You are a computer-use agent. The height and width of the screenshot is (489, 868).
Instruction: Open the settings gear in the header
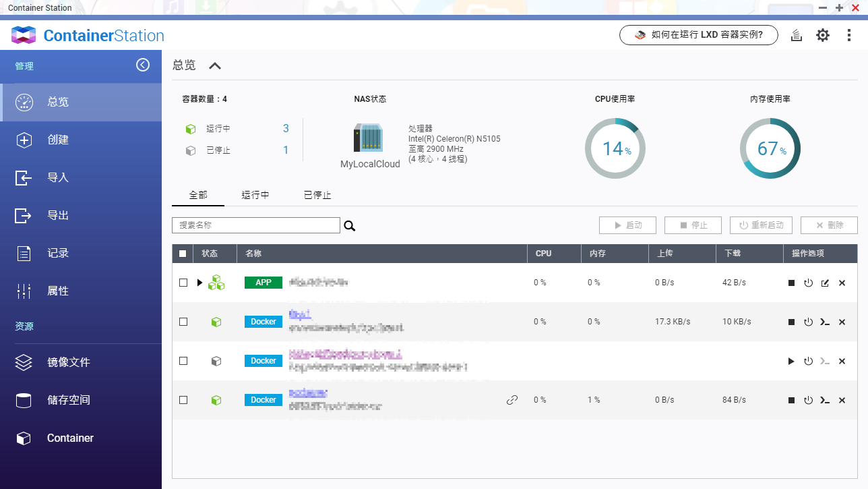point(823,35)
